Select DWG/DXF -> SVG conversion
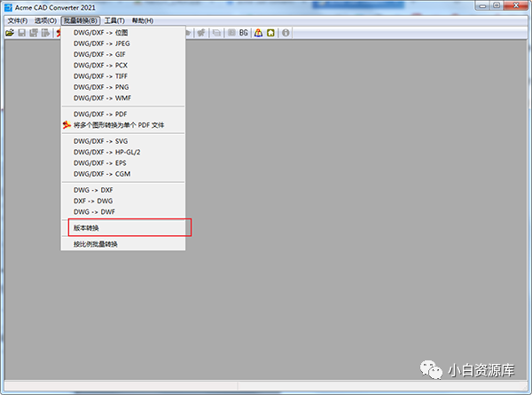532x395 pixels. [x=123, y=141]
